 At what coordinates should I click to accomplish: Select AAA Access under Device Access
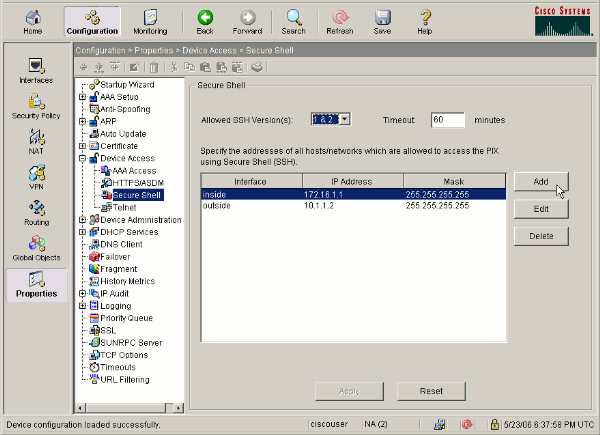click(x=134, y=171)
